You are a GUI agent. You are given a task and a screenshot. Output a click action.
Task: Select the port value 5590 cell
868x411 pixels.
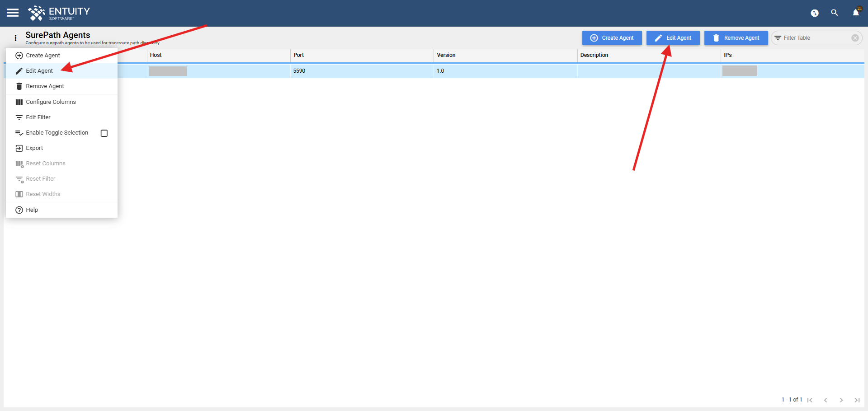click(362, 71)
